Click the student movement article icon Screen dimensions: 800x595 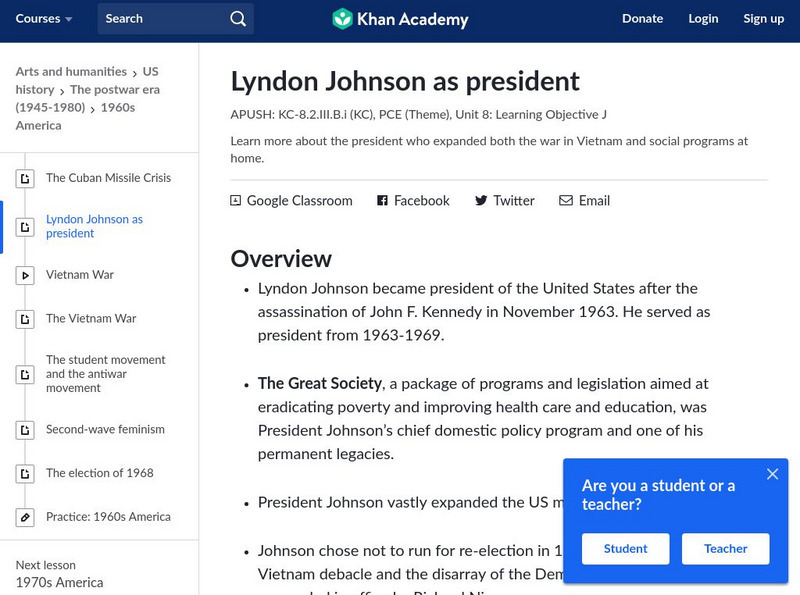[x=24, y=375]
